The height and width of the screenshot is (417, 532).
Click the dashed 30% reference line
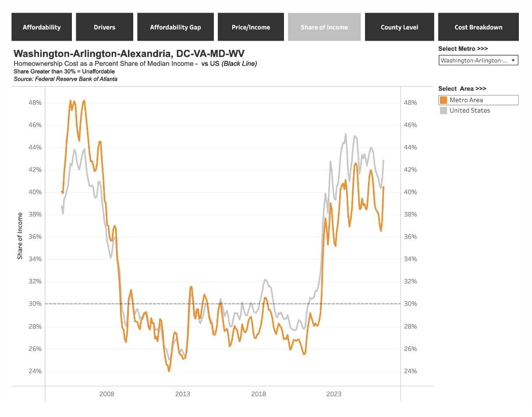(223, 304)
